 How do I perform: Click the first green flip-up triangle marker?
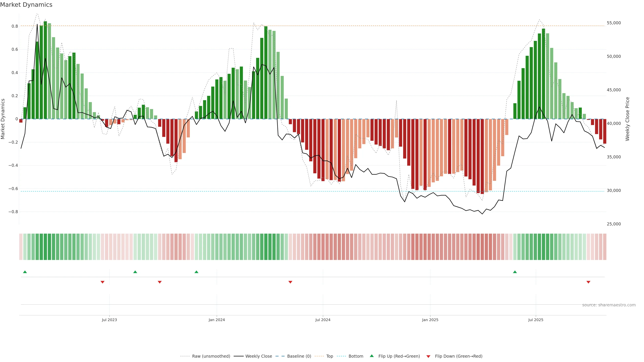click(25, 272)
